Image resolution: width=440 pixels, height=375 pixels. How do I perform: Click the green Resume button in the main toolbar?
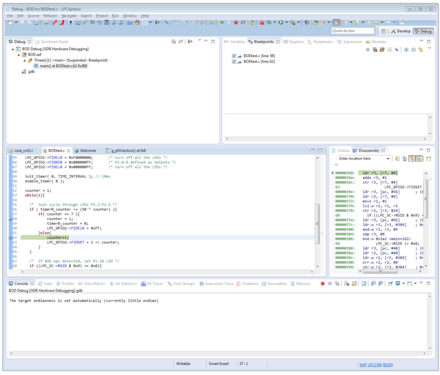[222, 22]
